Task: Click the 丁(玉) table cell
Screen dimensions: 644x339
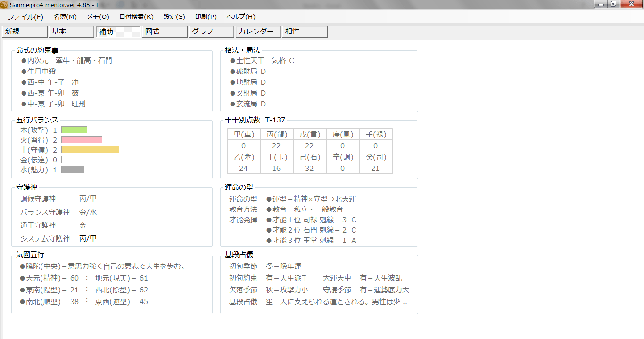Action: click(277, 157)
